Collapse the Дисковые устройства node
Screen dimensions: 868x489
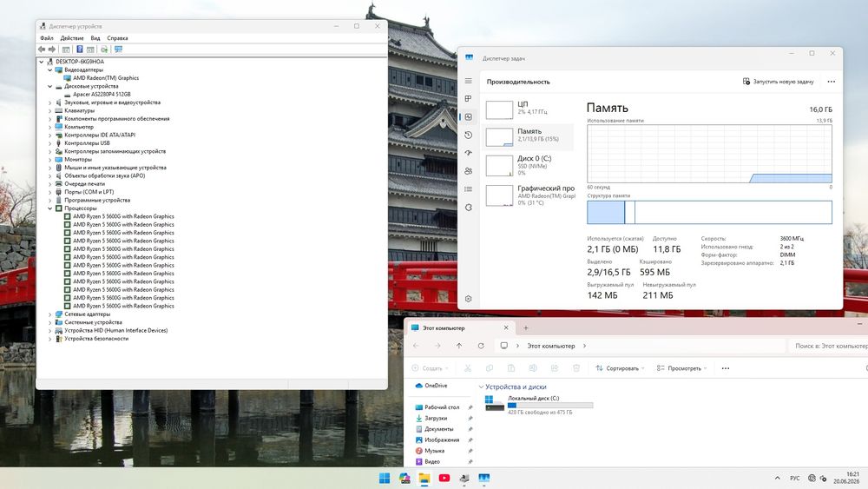point(49,86)
